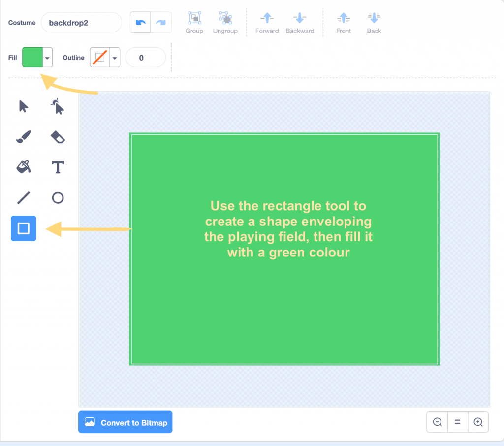Click the Outline no-color swatch
The height and width of the screenshot is (446, 504).
click(100, 58)
